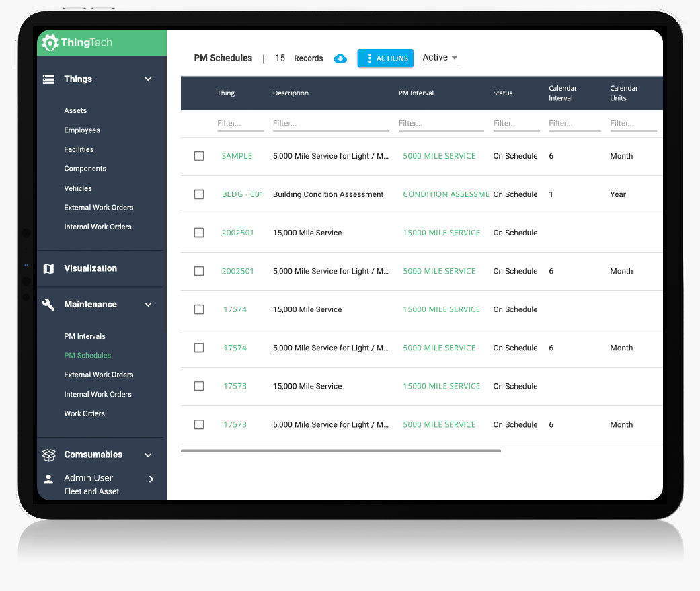This screenshot has height=591, width=700.
Task: Click the Thing column filter field
Action: 240,124
